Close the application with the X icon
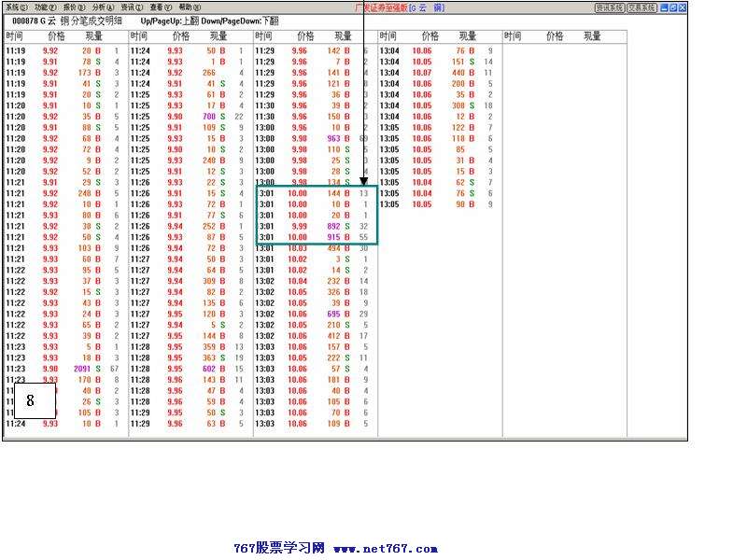 683,7
